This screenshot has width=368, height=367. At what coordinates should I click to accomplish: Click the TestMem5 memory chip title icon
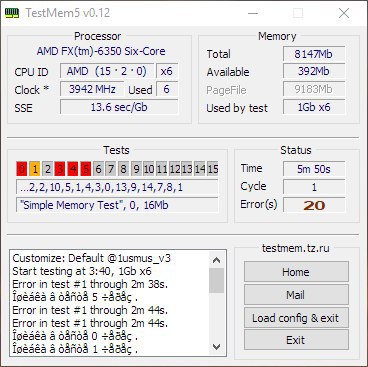point(12,13)
